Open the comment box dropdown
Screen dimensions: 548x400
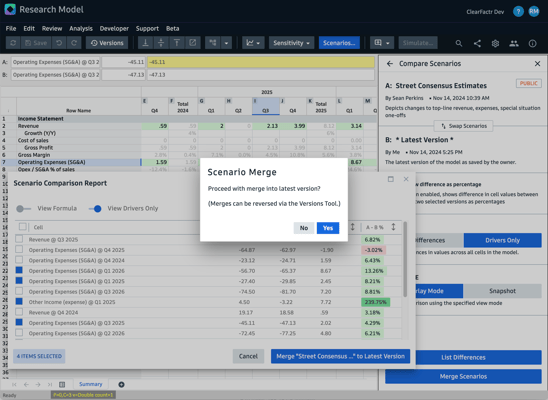(382, 43)
